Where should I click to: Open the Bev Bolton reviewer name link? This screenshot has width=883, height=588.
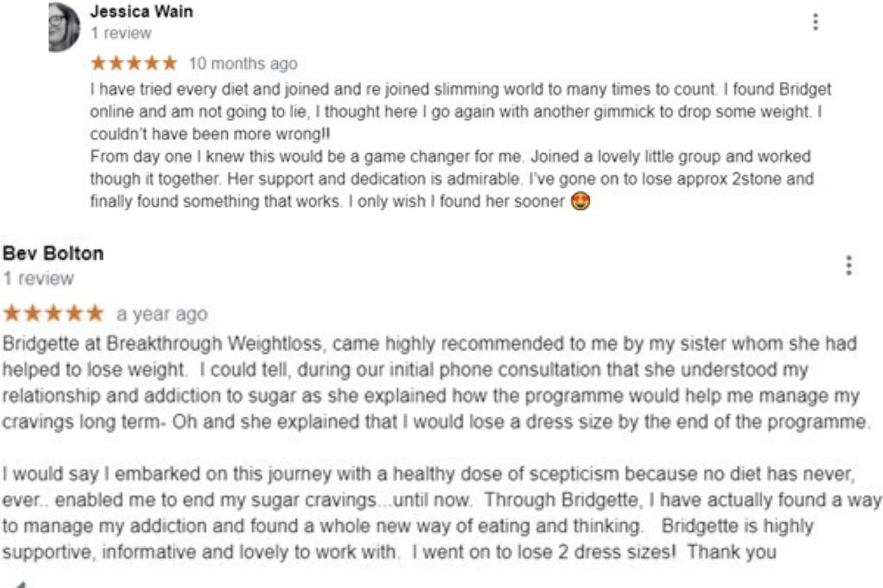pos(53,253)
